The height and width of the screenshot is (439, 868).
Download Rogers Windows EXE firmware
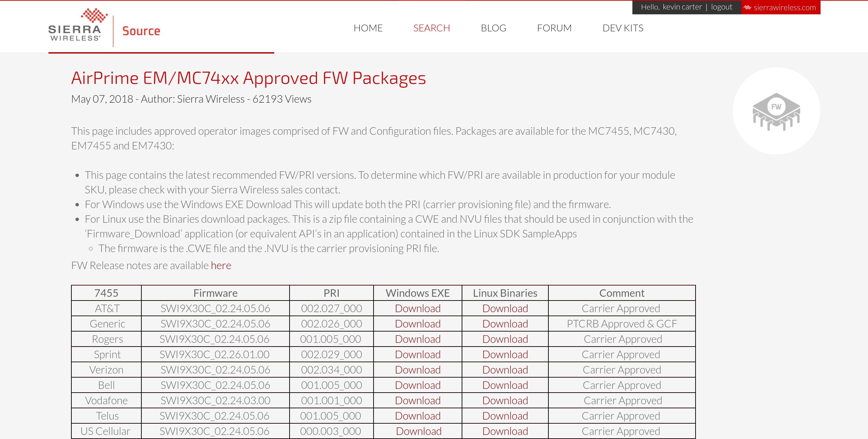coord(417,339)
